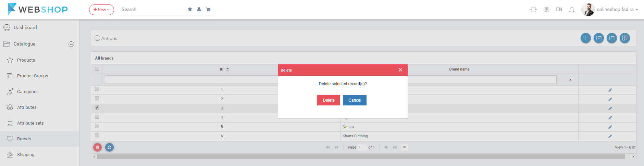
Task: Edit the Natura brand pencil icon
Action: [610, 127]
